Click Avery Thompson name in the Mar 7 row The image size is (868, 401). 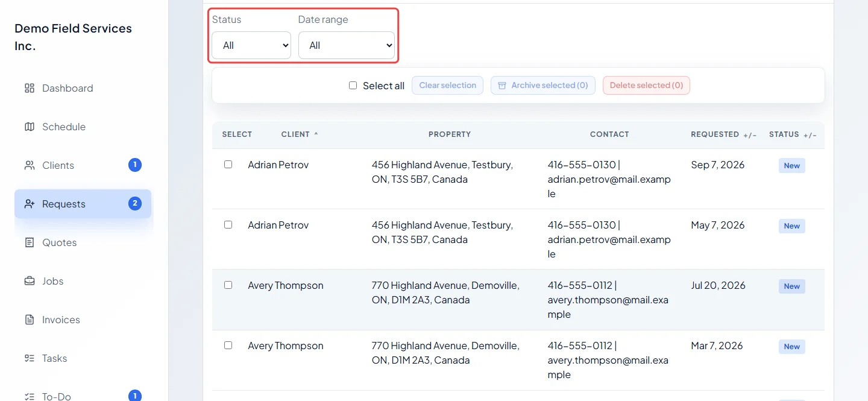click(x=286, y=346)
